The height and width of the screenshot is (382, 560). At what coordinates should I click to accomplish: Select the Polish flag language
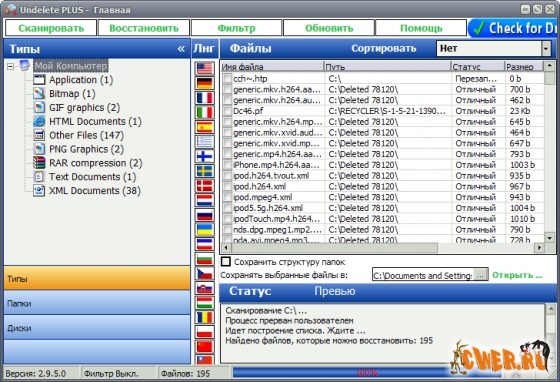[205, 332]
